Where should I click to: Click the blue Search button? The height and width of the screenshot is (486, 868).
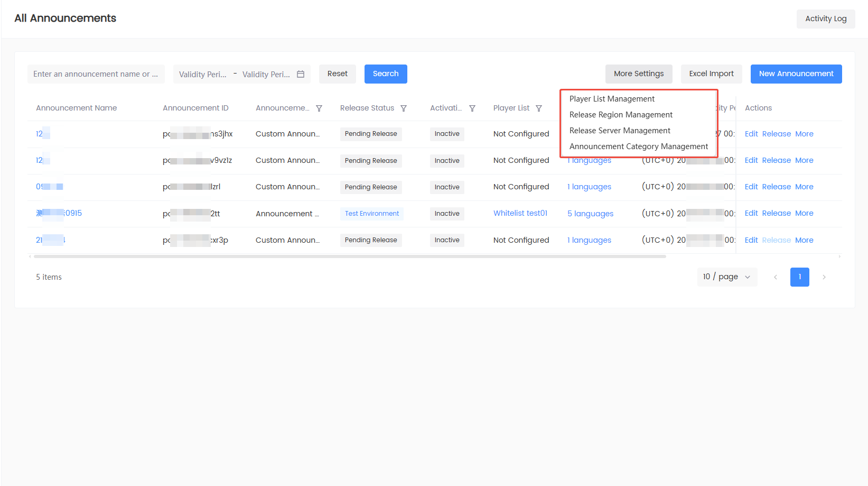[x=386, y=74]
